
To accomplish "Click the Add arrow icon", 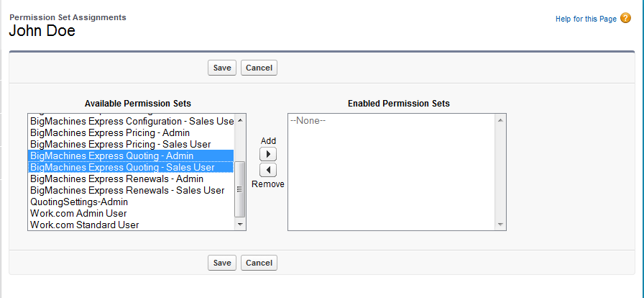I will tap(267, 155).
